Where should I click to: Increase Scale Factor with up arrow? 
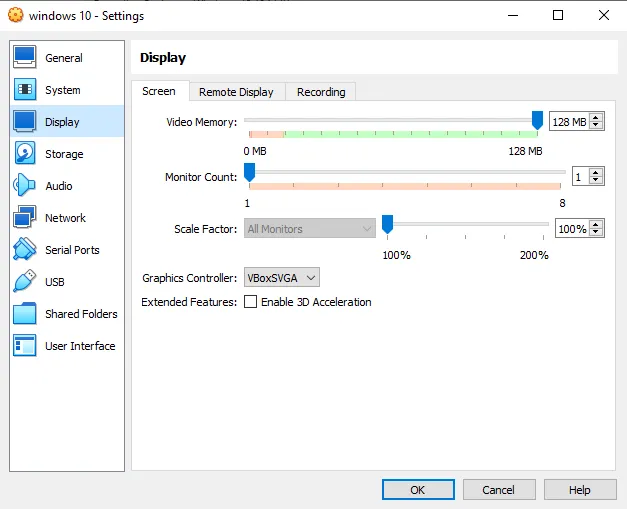click(x=596, y=225)
